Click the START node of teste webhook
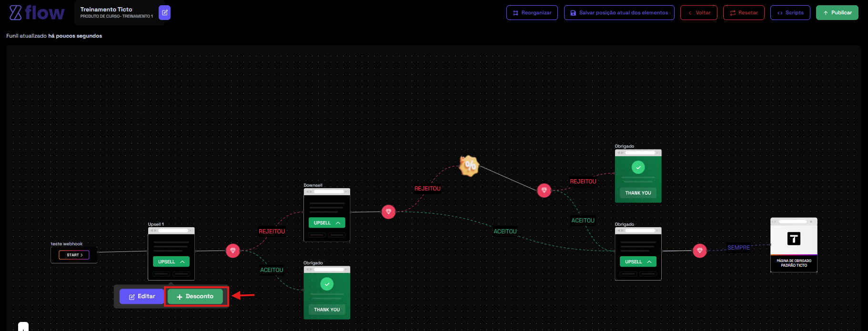Image resolution: width=868 pixels, height=331 pixels. (x=74, y=255)
